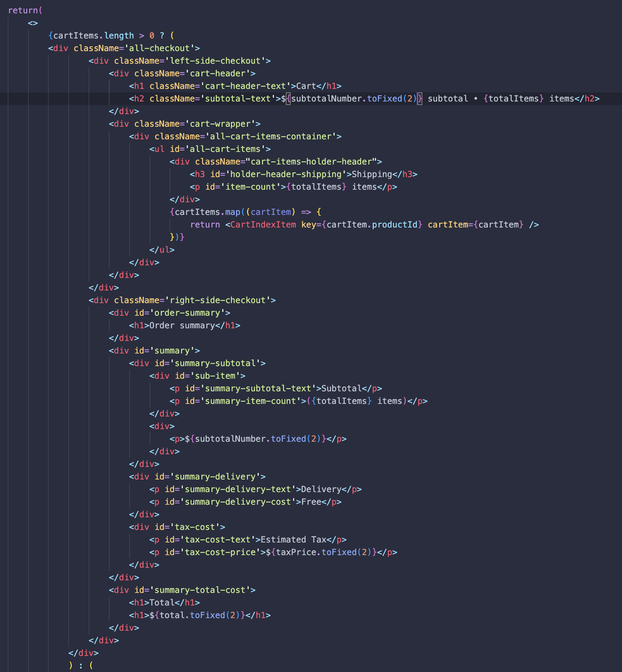The width and height of the screenshot is (622, 672).
Task: Select the cartItems.length condition text
Action: (x=92, y=35)
